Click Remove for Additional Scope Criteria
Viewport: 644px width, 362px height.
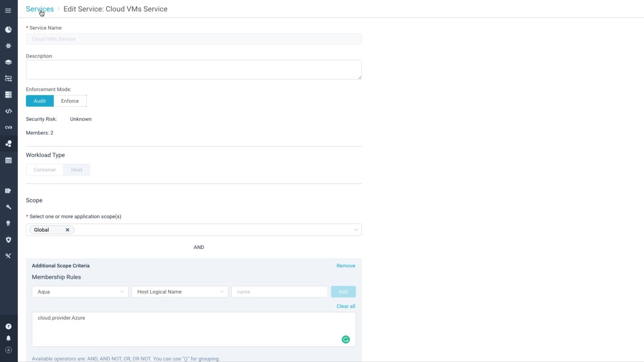tap(346, 266)
